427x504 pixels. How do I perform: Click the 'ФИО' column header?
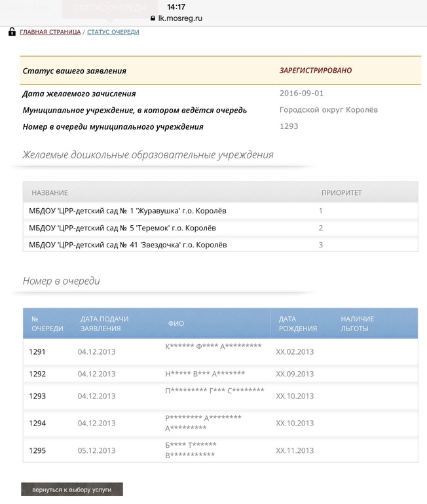coord(176,323)
